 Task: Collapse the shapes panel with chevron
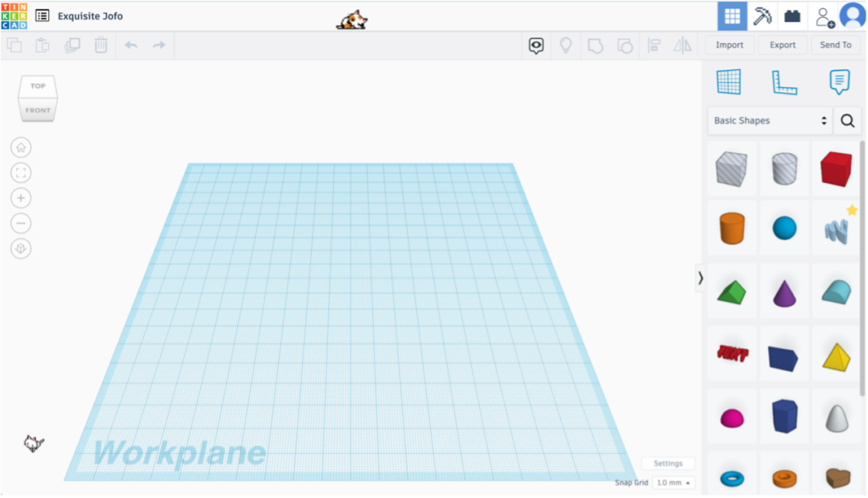(700, 278)
